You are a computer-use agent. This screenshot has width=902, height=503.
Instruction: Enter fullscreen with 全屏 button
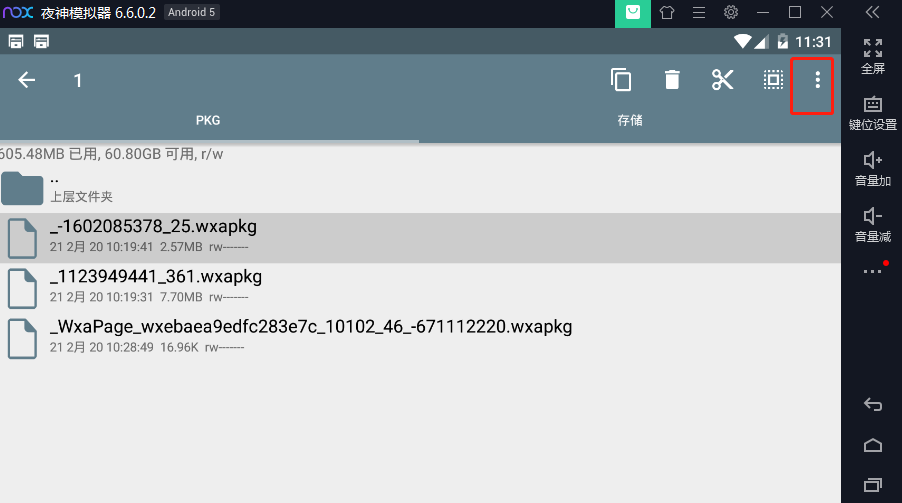coord(873,56)
